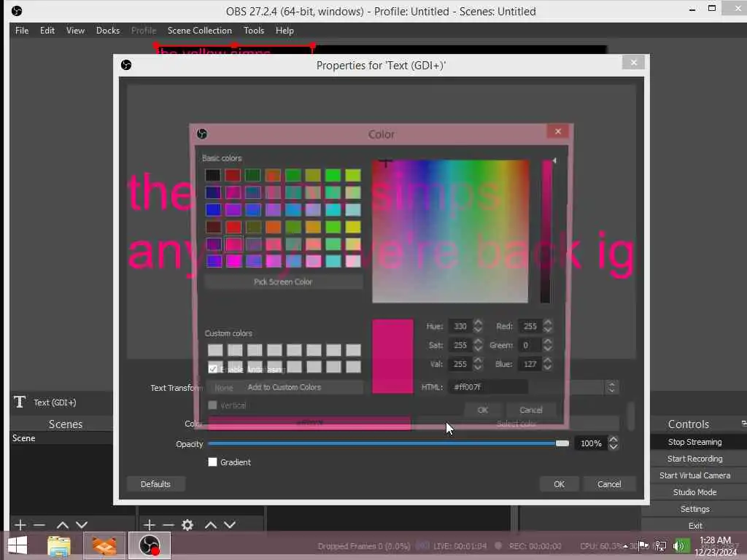
Task: Click first empty Custom colors swatch
Action: pos(215,350)
